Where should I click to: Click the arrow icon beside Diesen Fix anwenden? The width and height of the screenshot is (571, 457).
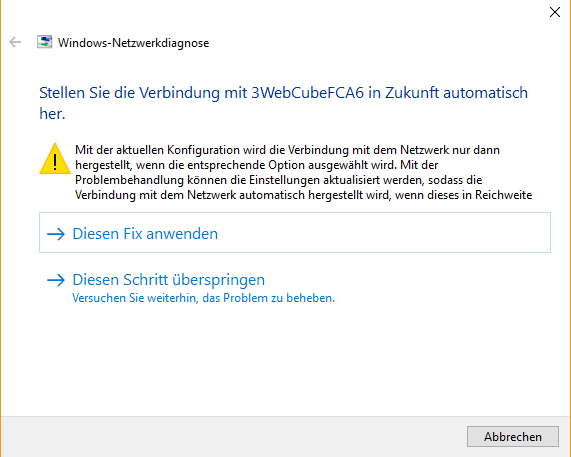pos(56,234)
